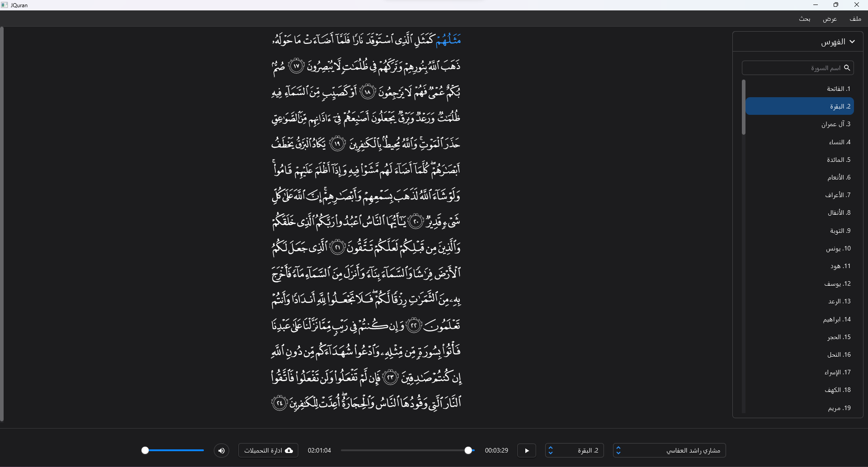Select surah 7. الأعراف
The height and width of the screenshot is (467, 868).
tap(799, 195)
